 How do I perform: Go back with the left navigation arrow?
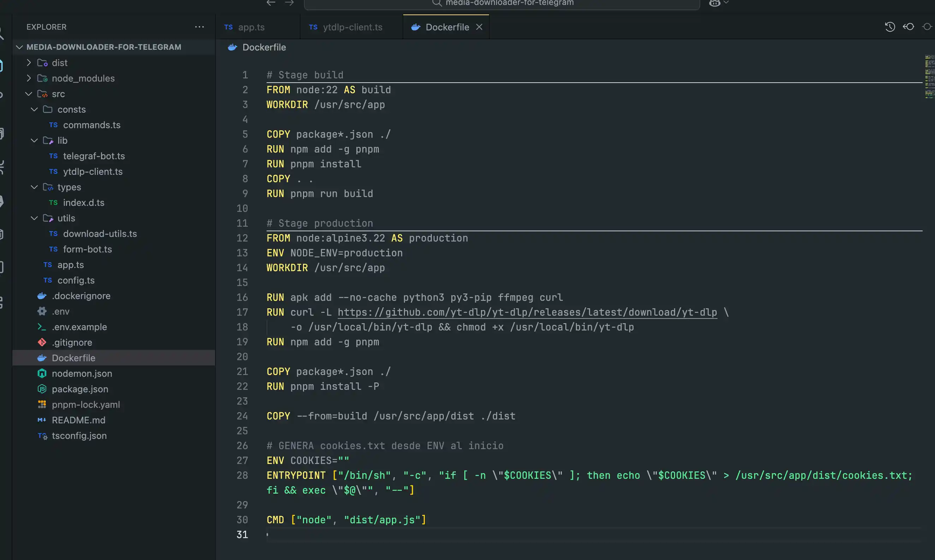click(271, 2)
